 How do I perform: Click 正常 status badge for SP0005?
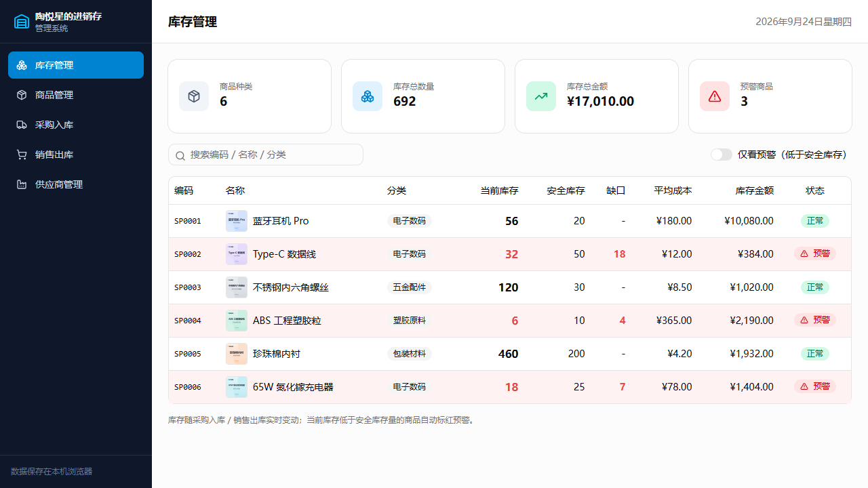[x=815, y=354]
